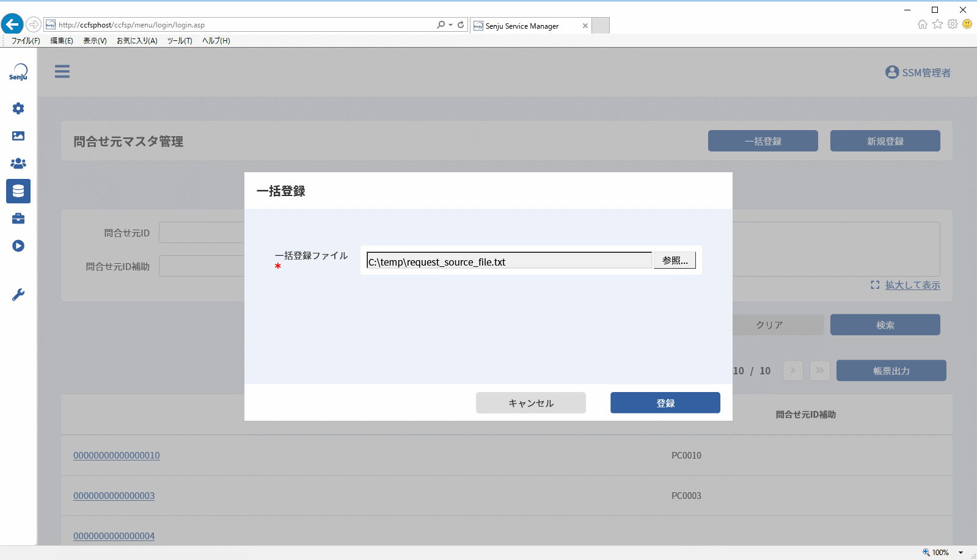
Task: Open the settings gear in sidebar
Action: (18, 108)
